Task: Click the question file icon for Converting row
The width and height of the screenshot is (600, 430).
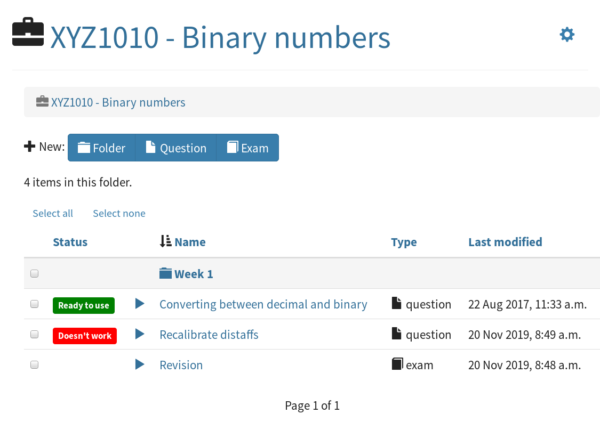Action: [x=396, y=303]
